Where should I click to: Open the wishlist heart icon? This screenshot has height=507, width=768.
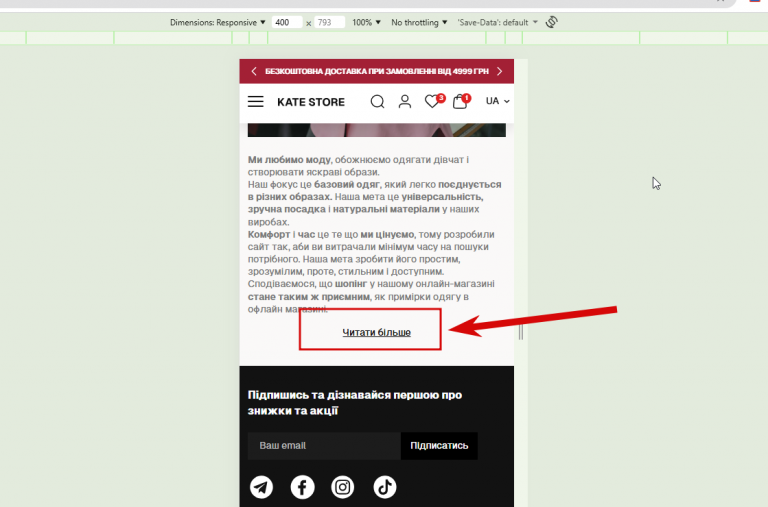coord(433,101)
